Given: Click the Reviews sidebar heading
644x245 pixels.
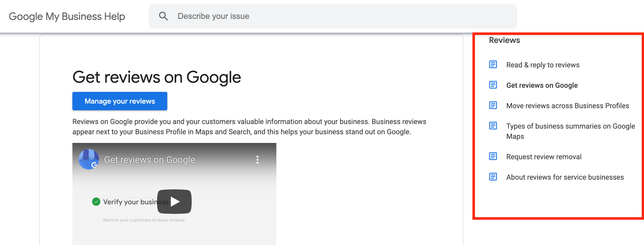Looking at the screenshot, I should click(x=504, y=40).
